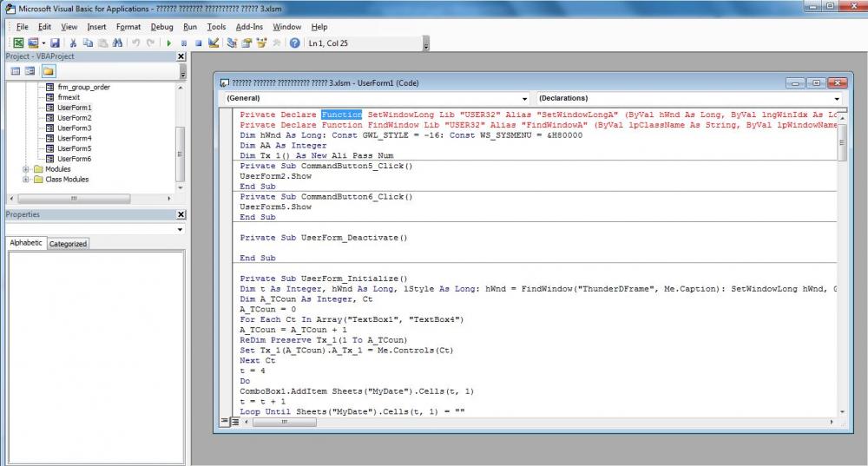
Task: Toggle Folders icon in Project pane
Action: pyautogui.click(x=48, y=71)
